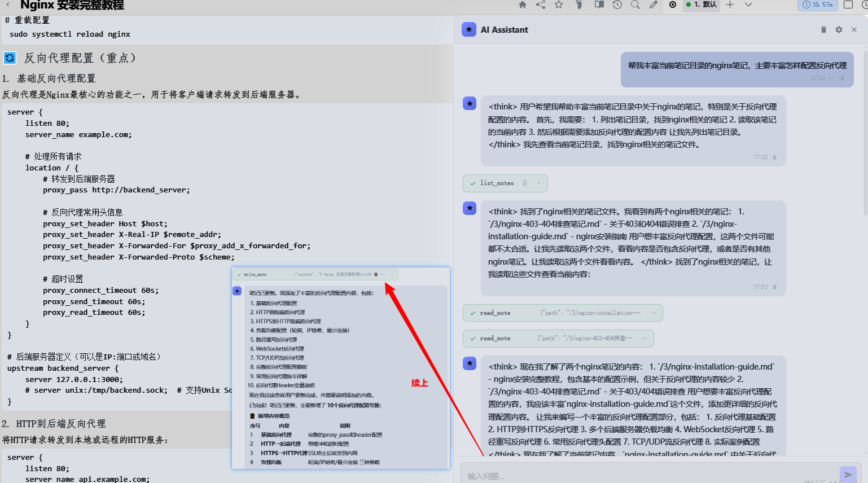Select the 1. 默认 workspace tab
This screenshot has width=868, height=483.
click(701, 5)
